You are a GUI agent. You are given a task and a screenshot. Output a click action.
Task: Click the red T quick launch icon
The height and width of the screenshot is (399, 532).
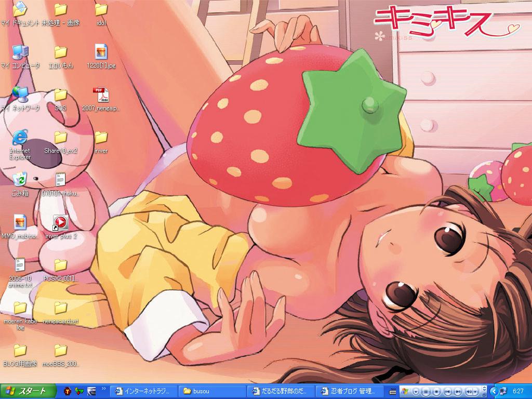coord(68,391)
